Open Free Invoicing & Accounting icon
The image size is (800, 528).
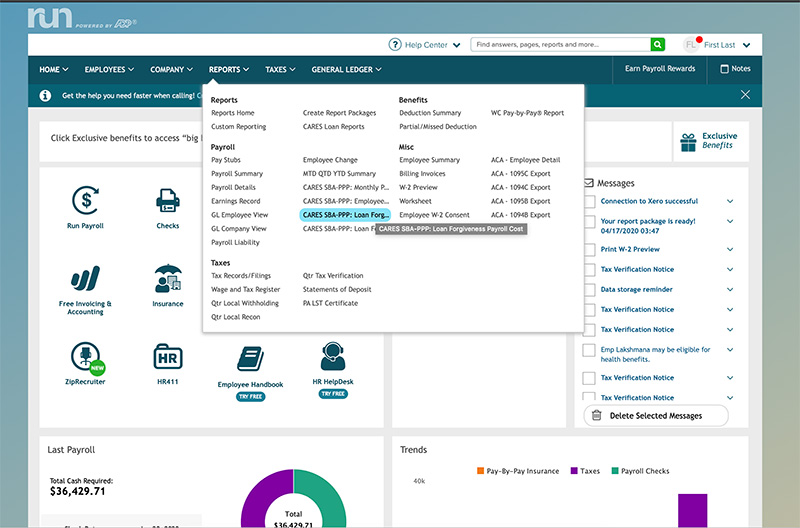(x=85, y=279)
